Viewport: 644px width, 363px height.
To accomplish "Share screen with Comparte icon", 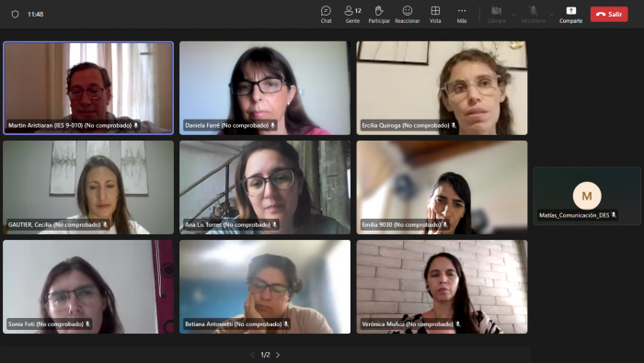I will pyautogui.click(x=571, y=15).
